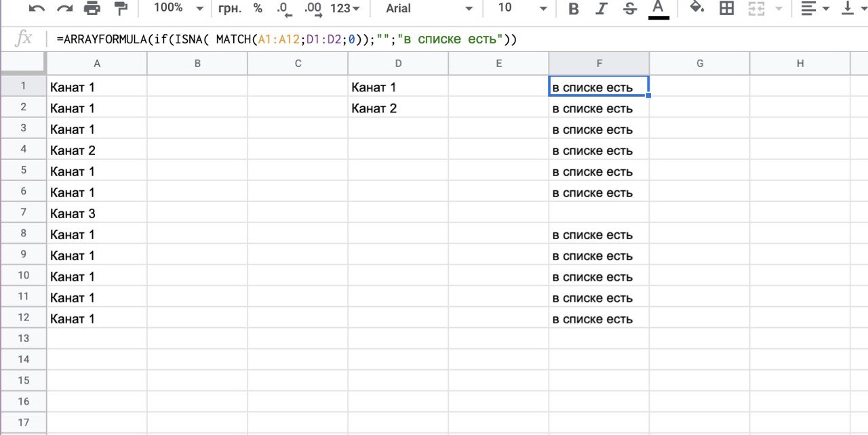Redo the last undone action
The image size is (868, 435).
coord(64,9)
